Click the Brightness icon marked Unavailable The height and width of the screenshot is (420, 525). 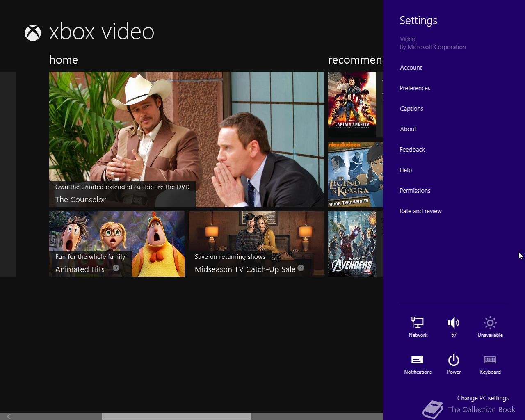490,327
